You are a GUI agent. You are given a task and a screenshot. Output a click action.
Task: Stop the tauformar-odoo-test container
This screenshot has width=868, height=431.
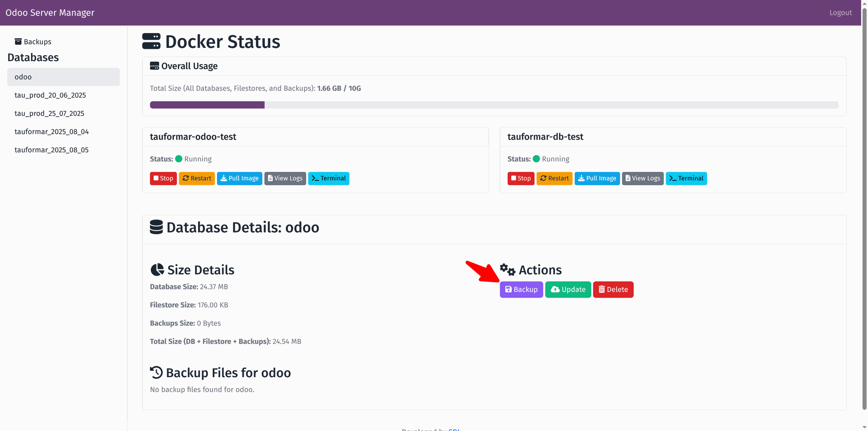(x=163, y=178)
